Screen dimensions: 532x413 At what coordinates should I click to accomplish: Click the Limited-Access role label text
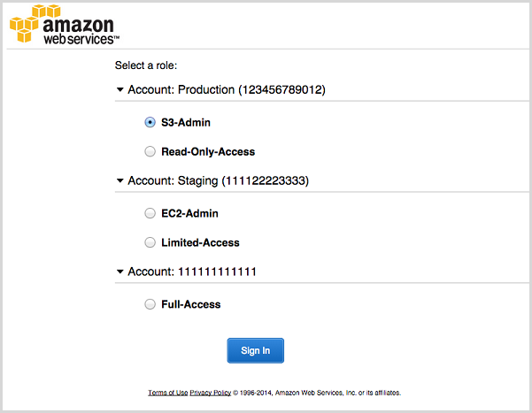coord(200,243)
